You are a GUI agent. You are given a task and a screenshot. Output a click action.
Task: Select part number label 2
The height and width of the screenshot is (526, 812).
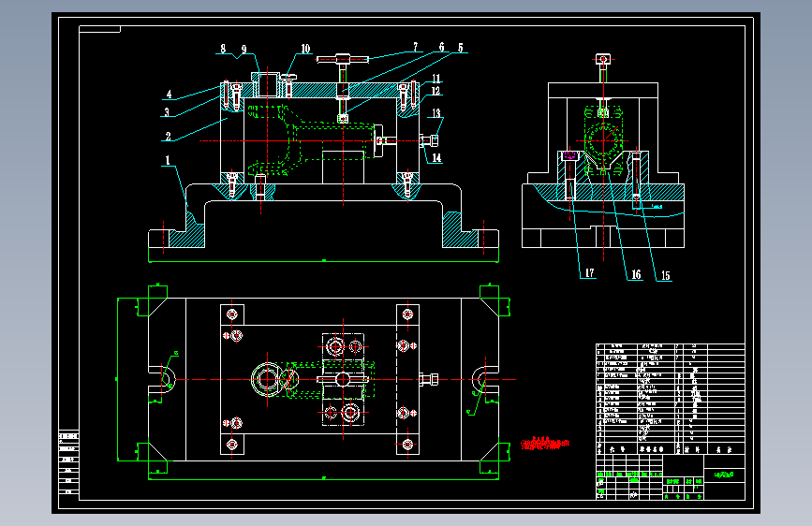coord(168,136)
